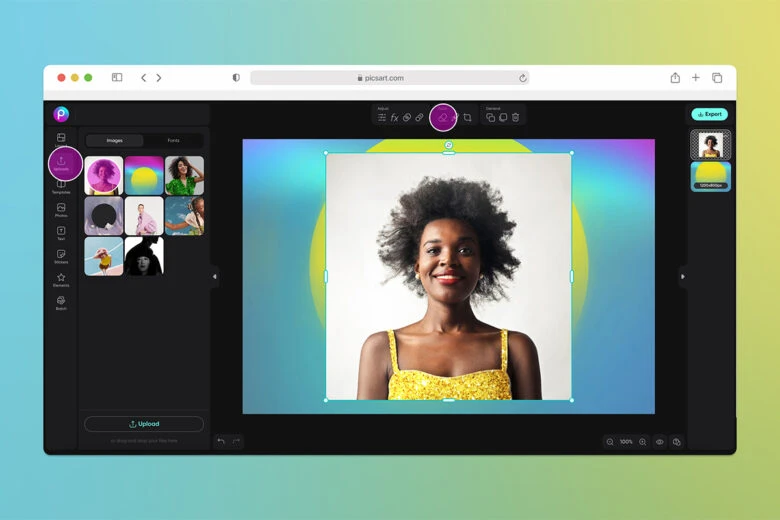Click the Adjust sliders icon
Image resolution: width=780 pixels, height=520 pixels.
(x=382, y=118)
